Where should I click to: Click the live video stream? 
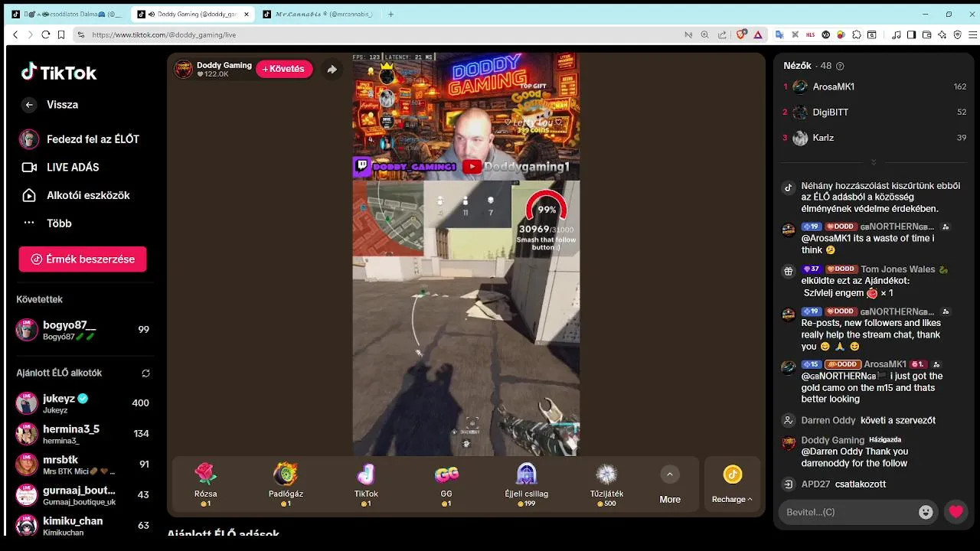click(x=465, y=254)
